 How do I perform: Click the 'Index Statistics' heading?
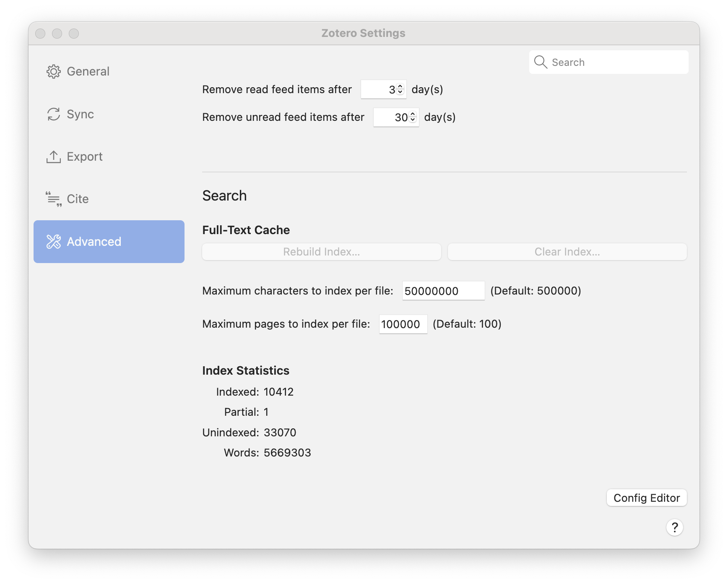[x=246, y=370]
